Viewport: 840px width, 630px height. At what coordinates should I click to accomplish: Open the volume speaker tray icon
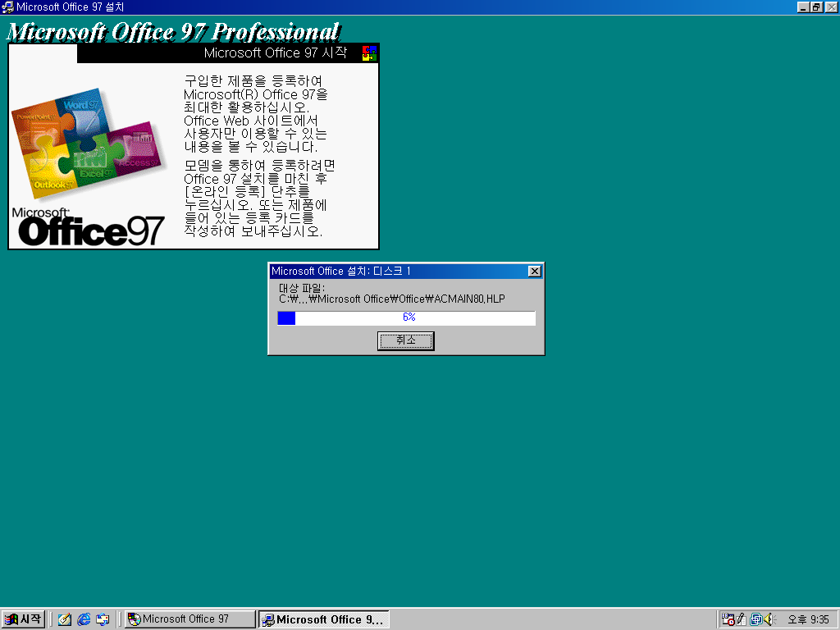point(769,619)
